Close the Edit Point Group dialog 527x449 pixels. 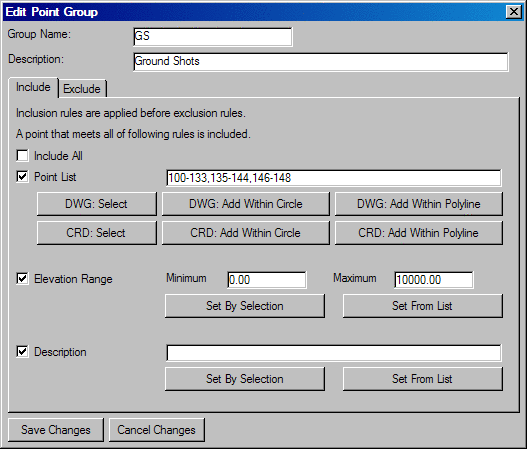click(x=514, y=12)
